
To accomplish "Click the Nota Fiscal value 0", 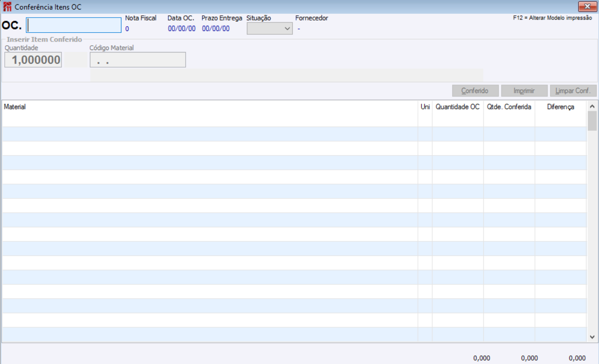I will pos(127,29).
